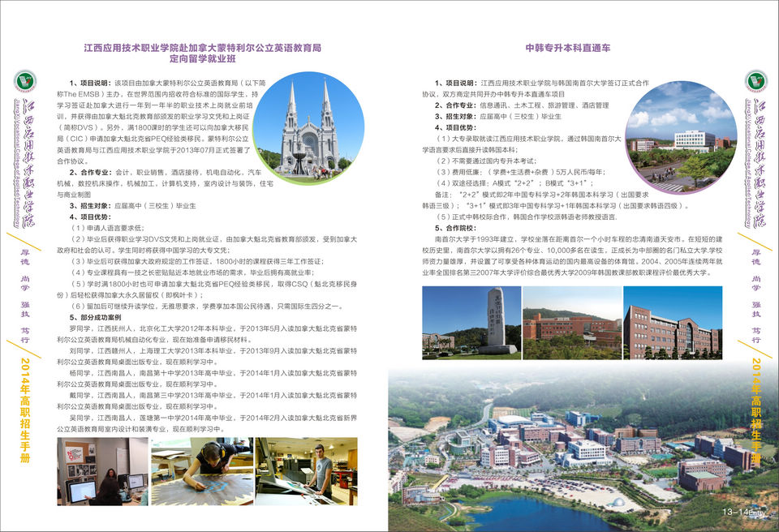Click '1、项目说明' on the left page
Image resolution: width=779 pixels, height=532 pixels.
(x=92, y=83)
